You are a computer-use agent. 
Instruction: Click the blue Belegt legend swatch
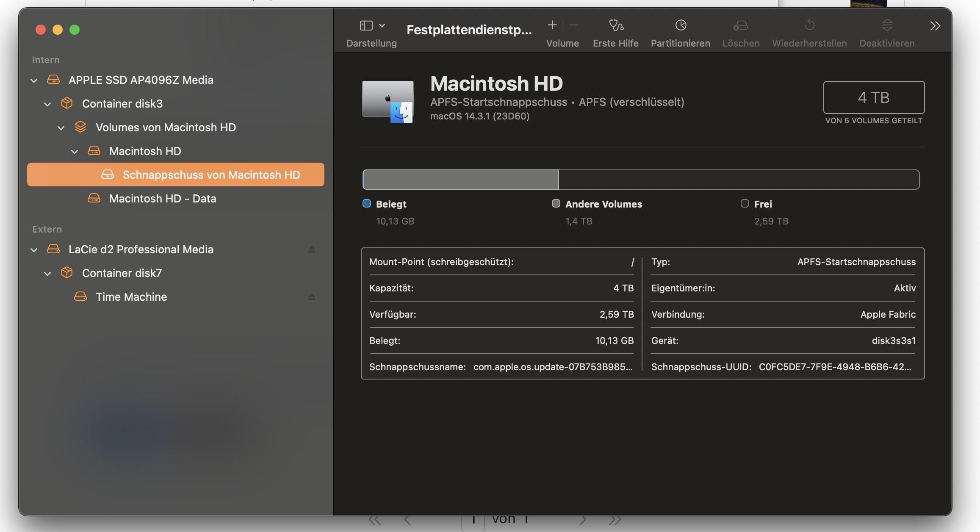point(367,204)
